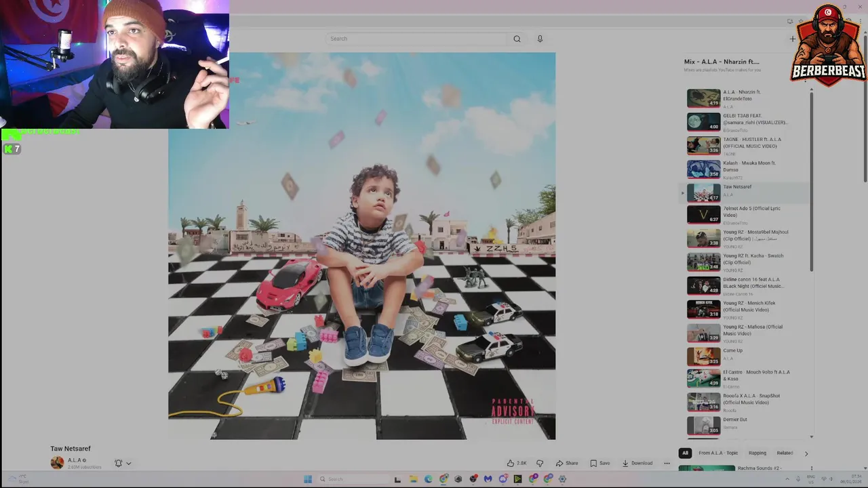Select the All filter chip

(x=685, y=453)
